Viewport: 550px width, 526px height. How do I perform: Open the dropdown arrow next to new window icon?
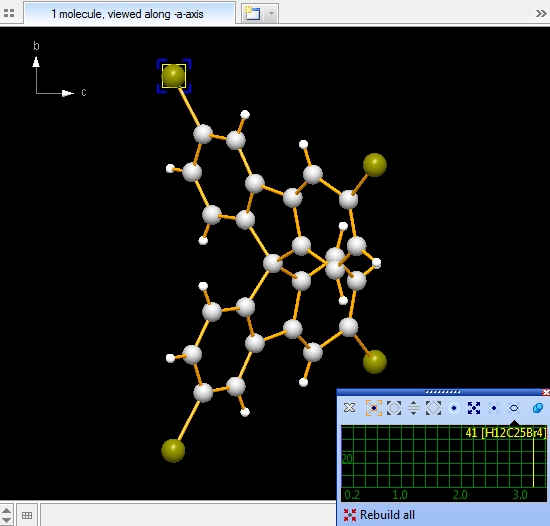click(x=271, y=14)
